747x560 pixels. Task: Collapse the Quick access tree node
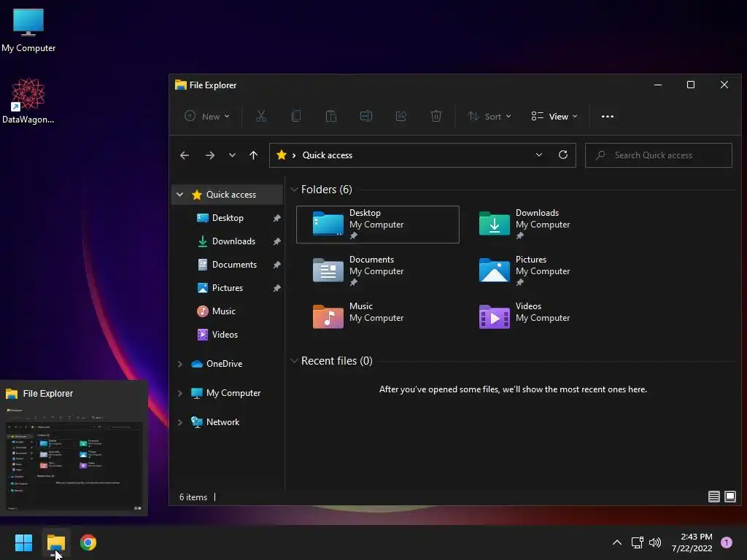tap(179, 194)
